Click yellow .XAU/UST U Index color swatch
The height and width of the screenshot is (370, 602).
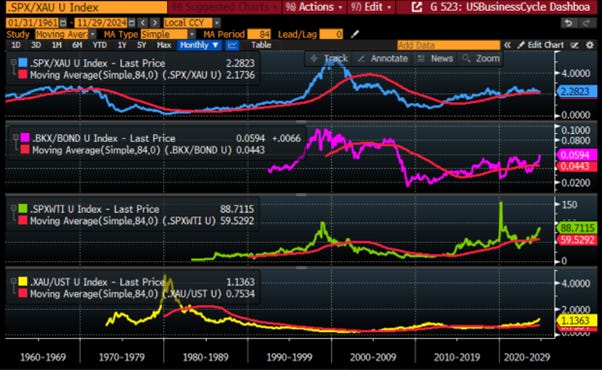coord(23,281)
